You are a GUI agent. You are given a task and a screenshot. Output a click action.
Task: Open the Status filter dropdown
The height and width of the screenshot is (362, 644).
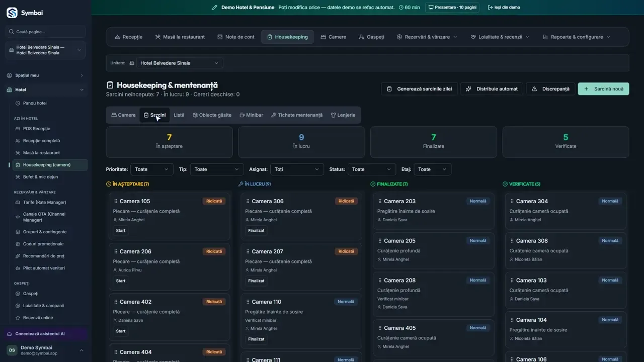372,169
